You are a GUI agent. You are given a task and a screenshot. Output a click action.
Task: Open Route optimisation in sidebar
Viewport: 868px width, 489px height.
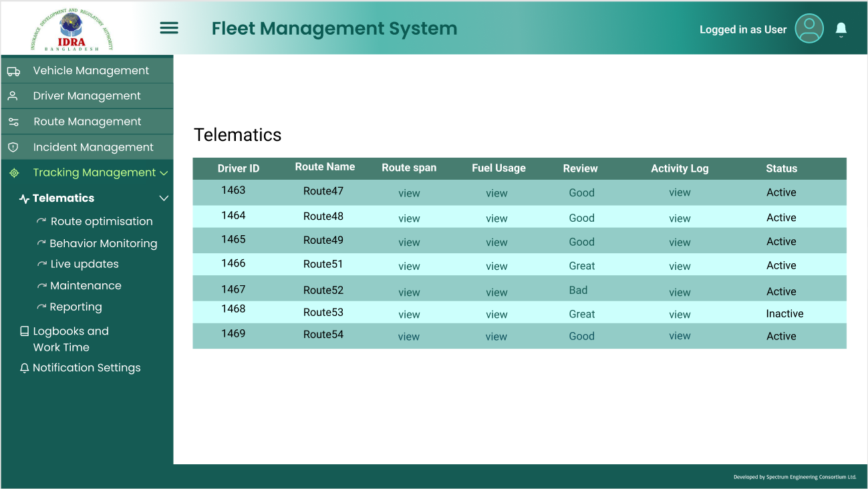pyautogui.click(x=101, y=221)
